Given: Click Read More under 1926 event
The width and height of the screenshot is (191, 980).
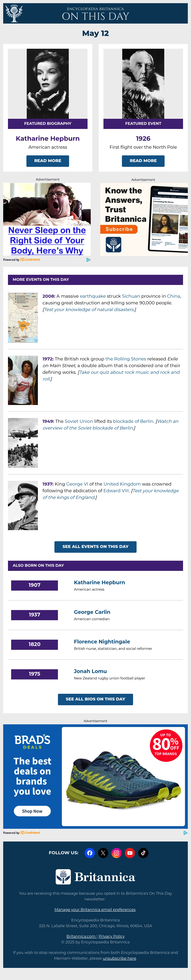Looking at the screenshot, I should point(143,161).
